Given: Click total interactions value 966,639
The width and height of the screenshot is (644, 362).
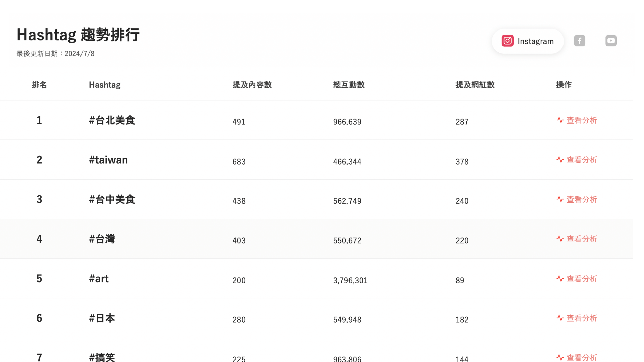Looking at the screenshot, I should [347, 122].
